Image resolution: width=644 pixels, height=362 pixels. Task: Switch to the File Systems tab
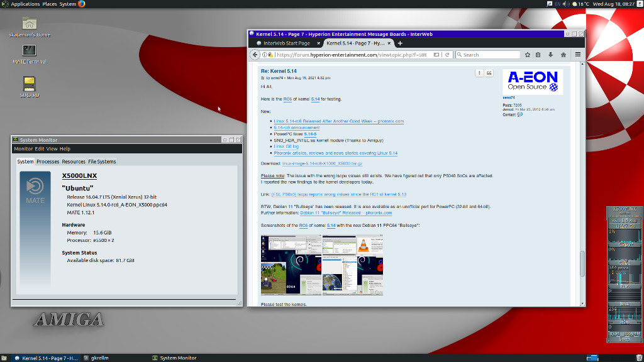(x=102, y=162)
